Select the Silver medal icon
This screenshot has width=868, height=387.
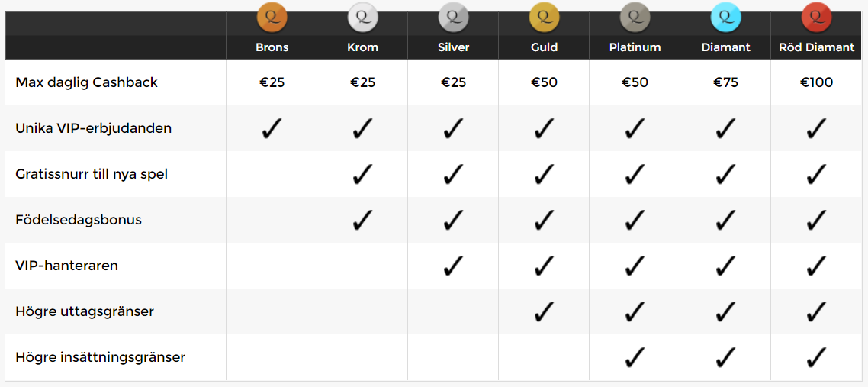pyautogui.click(x=453, y=17)
